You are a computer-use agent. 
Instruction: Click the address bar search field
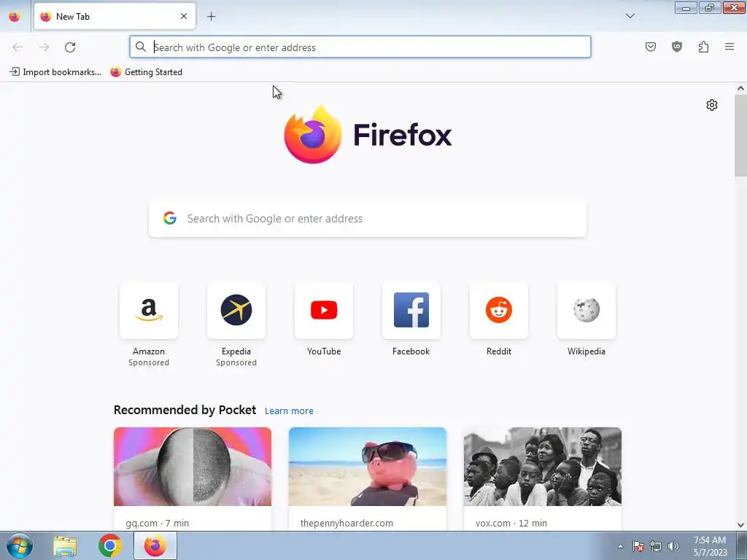pos(360,47)
